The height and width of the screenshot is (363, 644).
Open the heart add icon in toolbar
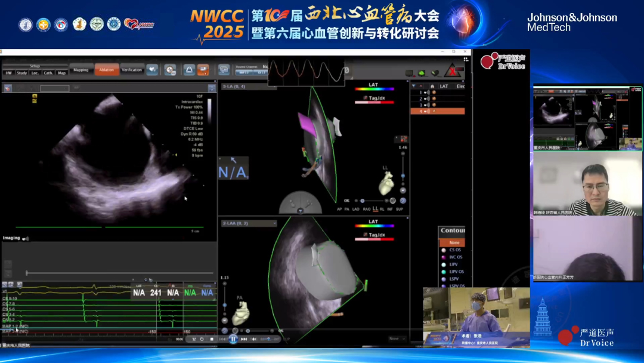coord(152,70)
